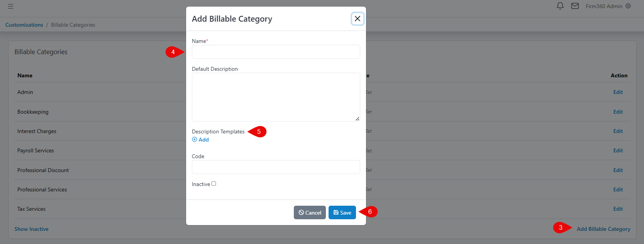The image size is (644, 244).
Task: Open the Add Billable Category link
Action: pos(603,229)
